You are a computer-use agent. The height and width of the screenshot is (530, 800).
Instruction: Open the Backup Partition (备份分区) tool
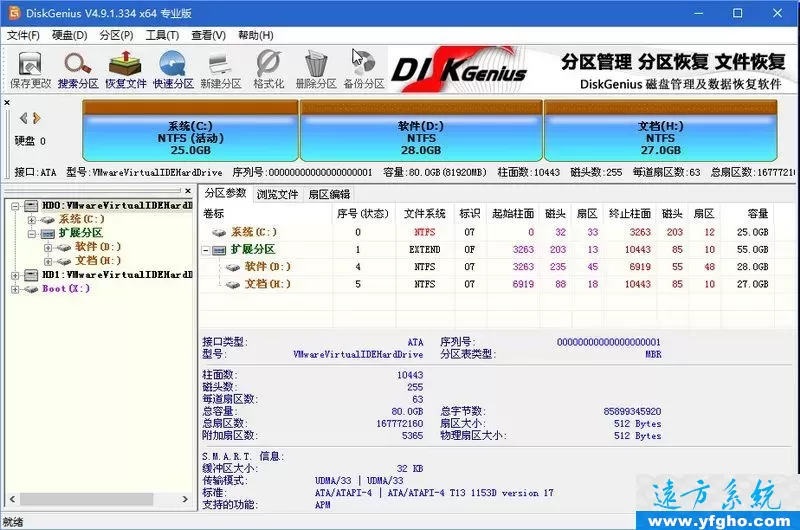click(363, 69)
